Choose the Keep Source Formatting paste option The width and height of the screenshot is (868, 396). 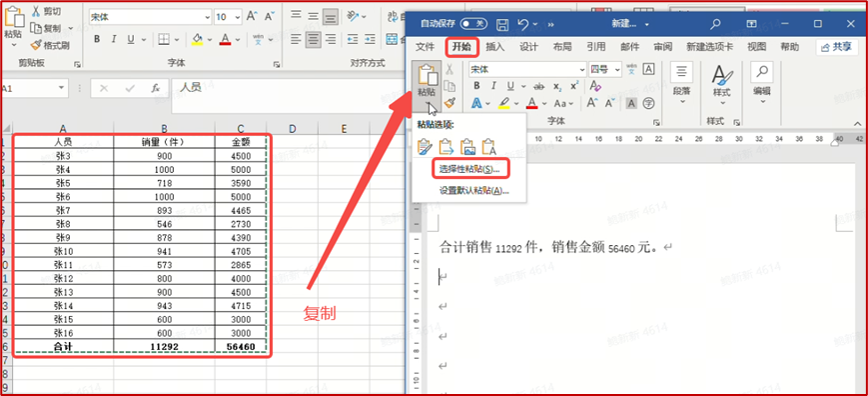click(425, 146)
